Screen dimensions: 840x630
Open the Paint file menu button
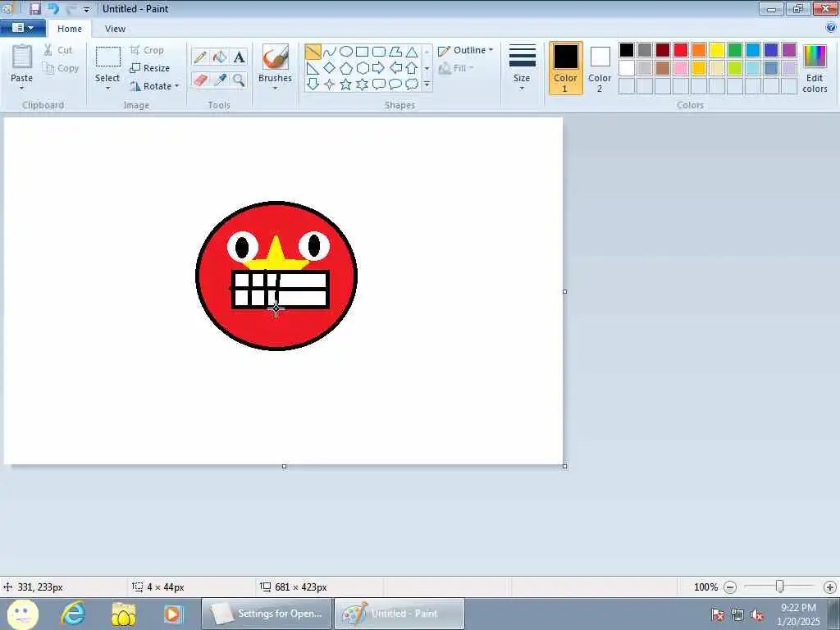pos(22,28)
